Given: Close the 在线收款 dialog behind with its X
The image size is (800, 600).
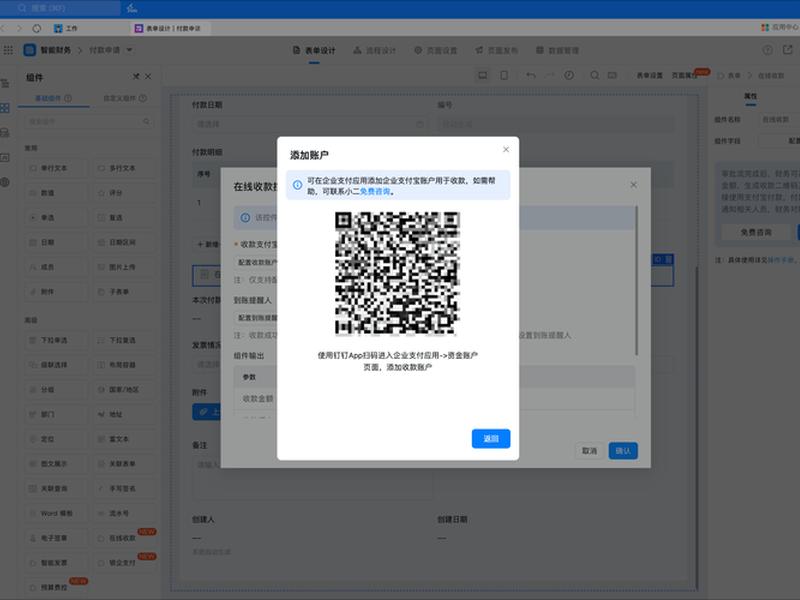Looking at the screenshot, I should tap(633, 185).
